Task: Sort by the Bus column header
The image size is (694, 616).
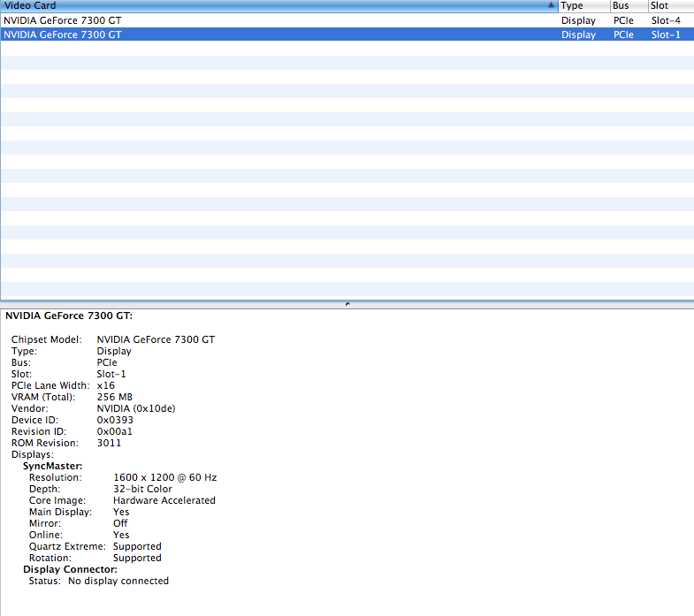Action: (629, 6)
